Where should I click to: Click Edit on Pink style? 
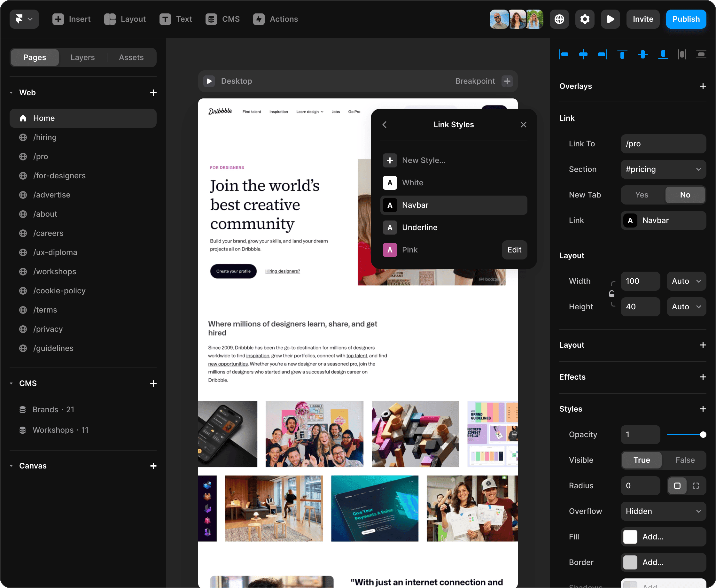click(514, 250)
